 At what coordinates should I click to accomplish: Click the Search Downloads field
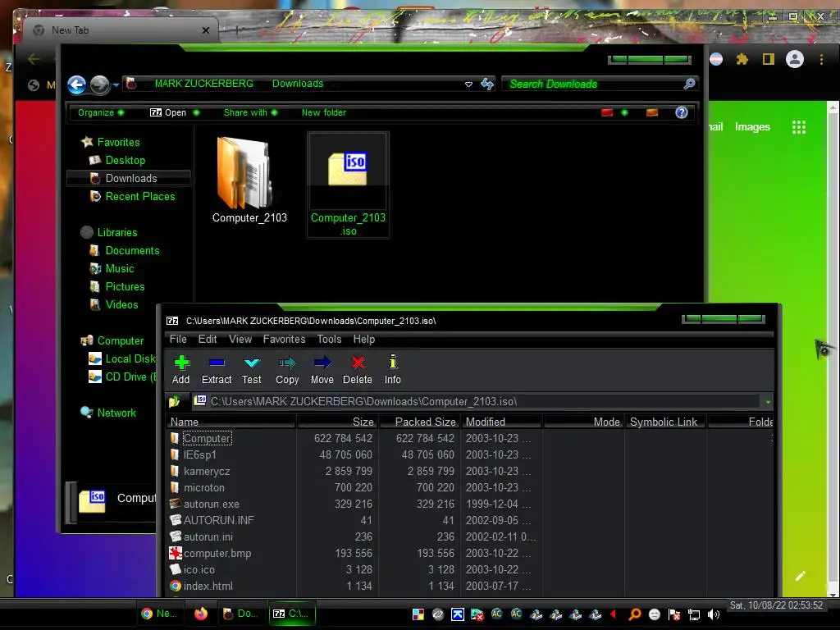592,84
